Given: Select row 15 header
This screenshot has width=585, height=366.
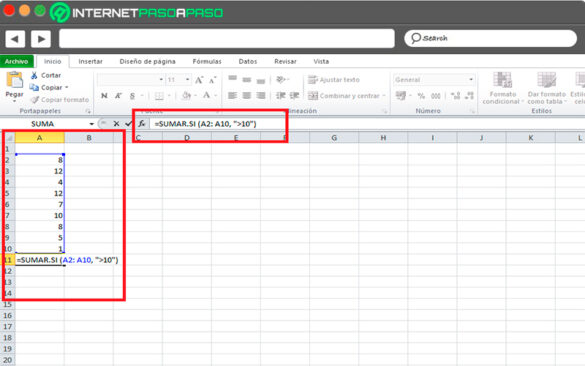Looking at the screenshot, I should click(7, 304).
